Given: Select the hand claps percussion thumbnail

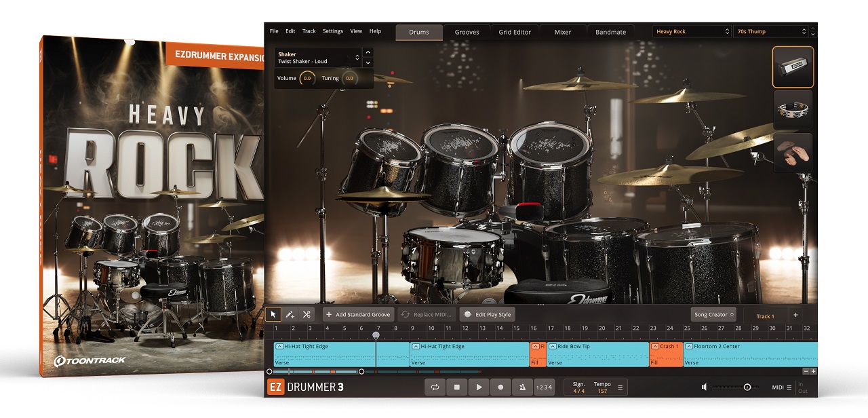Looking at the screenshot, I should pyautogui.click(x=793, y=152).
